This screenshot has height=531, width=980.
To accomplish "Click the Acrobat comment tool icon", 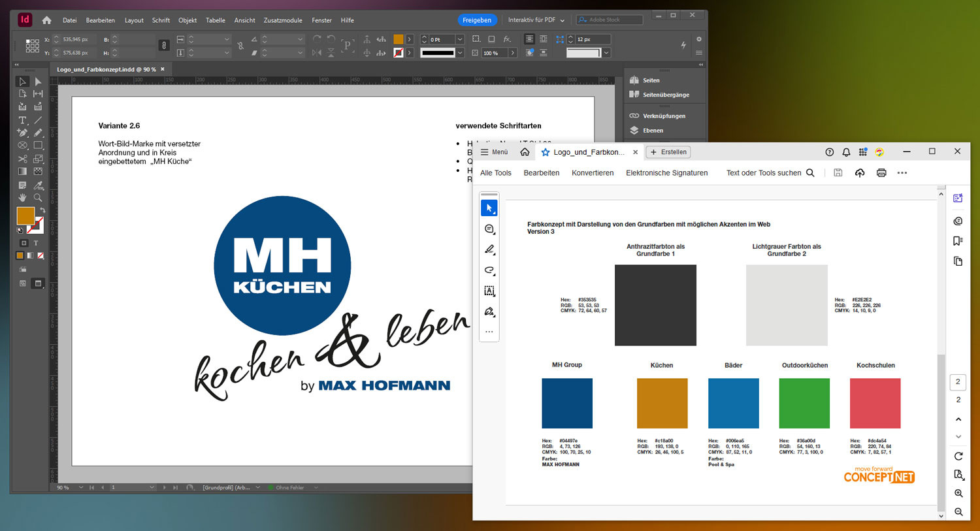I will coord(489,229).
